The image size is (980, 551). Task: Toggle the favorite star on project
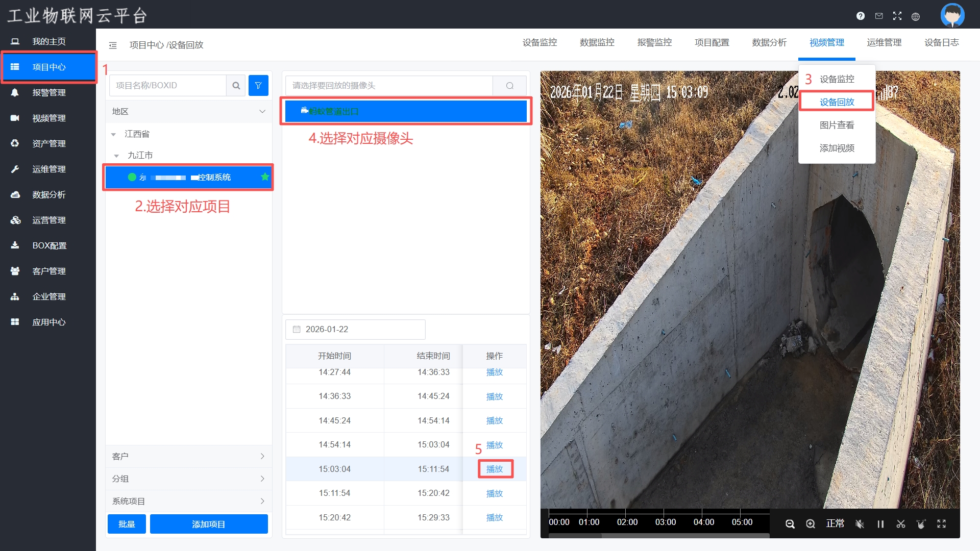(265, 177)
